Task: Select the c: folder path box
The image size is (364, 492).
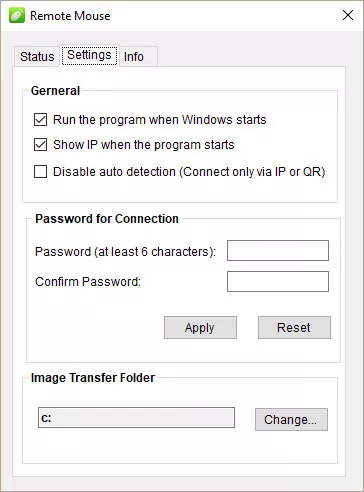Action: click(136, 417)
